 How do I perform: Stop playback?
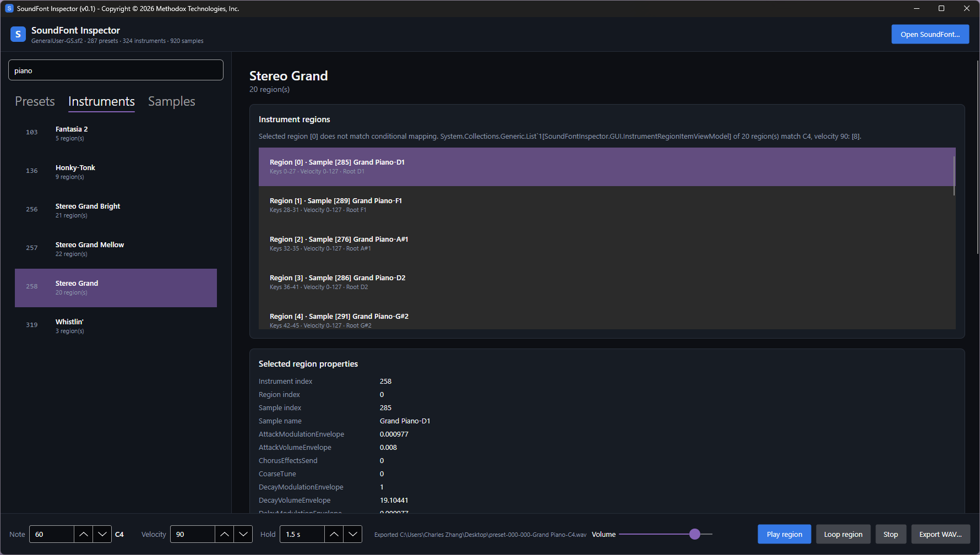(x=890, y=534)
